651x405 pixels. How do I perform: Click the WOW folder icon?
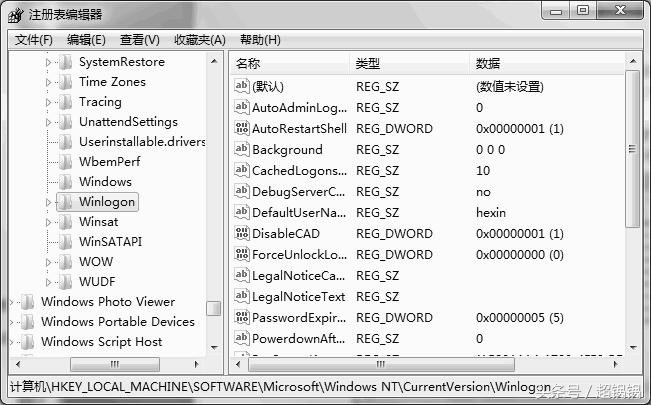tap(66, 262)
